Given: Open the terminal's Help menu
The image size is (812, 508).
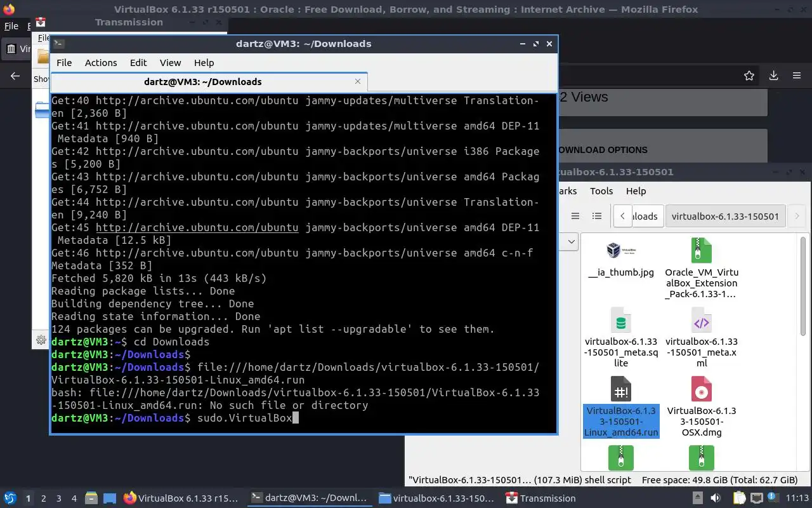Looking at the screenshot, I should (204, 63).
